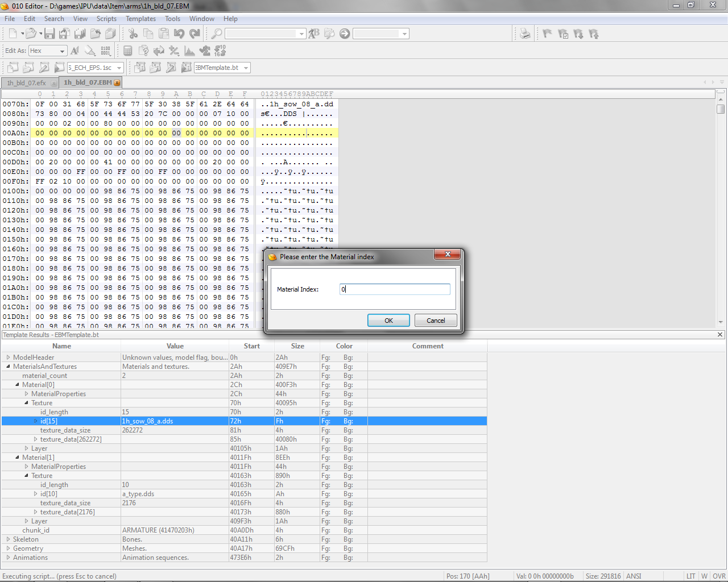Select the texture_data_size row of 262272

[244, 430]
